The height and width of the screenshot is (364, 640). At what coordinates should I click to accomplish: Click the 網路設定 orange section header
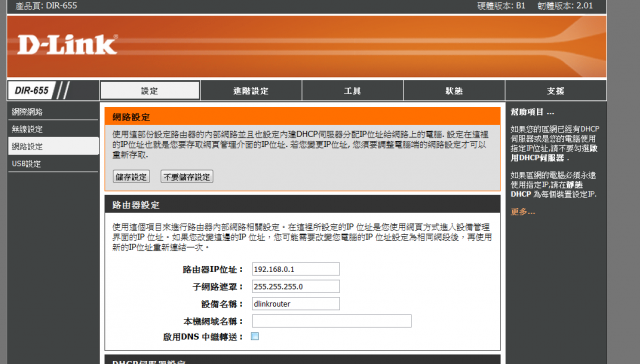pyautogui.click(x=302, y=117)
